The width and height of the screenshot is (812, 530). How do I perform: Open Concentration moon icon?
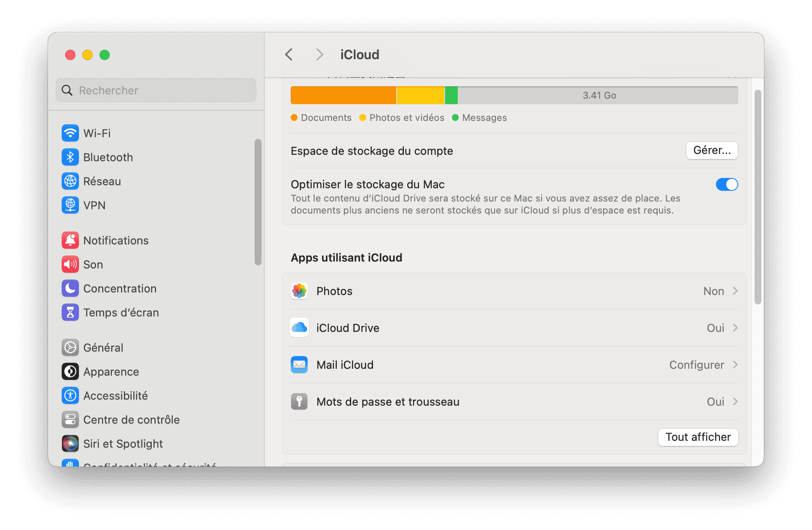(70, 289)
